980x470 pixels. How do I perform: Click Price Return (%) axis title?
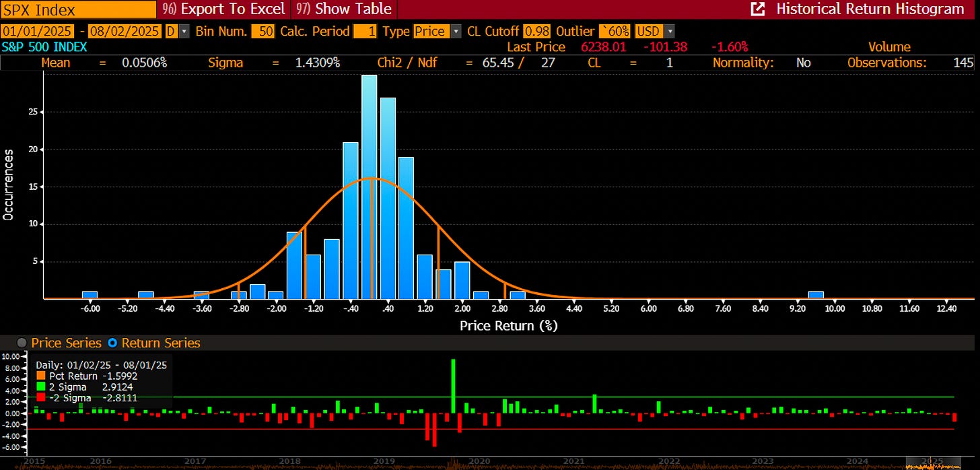click(509, 325)
